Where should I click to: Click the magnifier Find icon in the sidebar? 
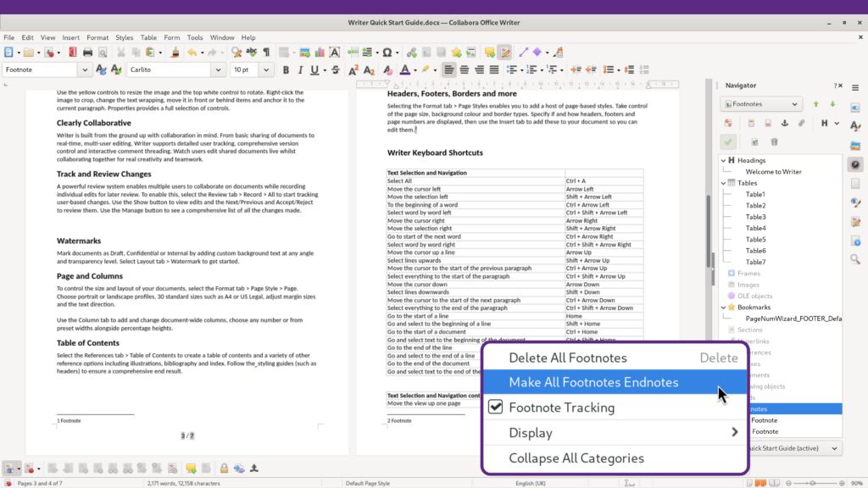pos(855,259)
